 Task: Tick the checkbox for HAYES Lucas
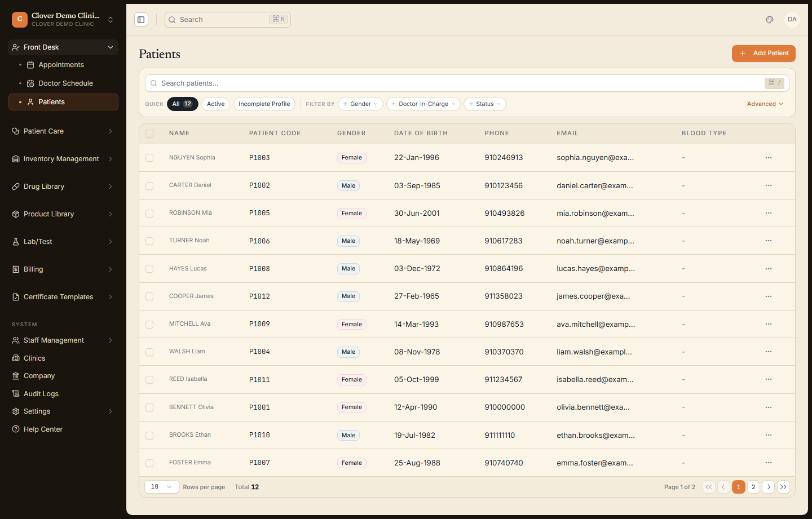149,269
